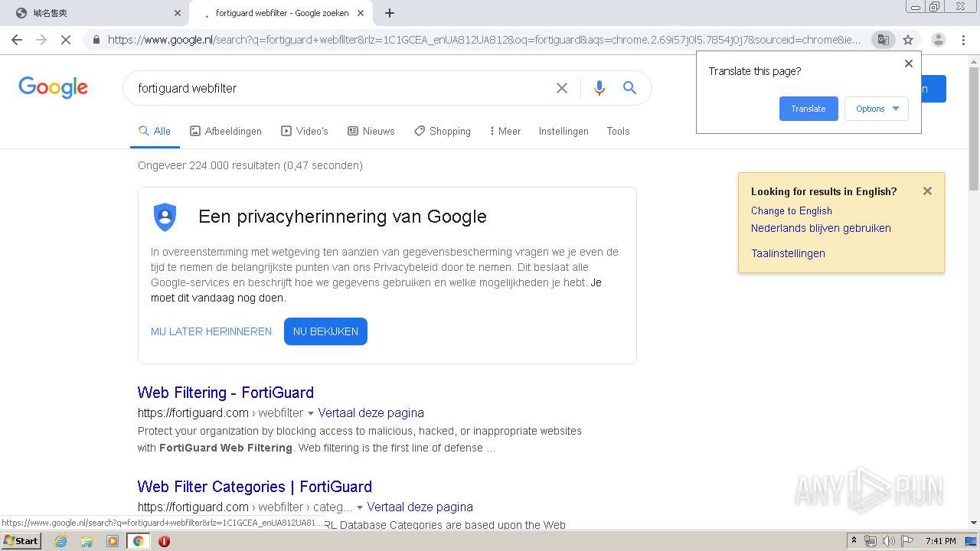This screenshot has width=980, height=551.
Task: Click the network tray icon
Action: (871, 541)
